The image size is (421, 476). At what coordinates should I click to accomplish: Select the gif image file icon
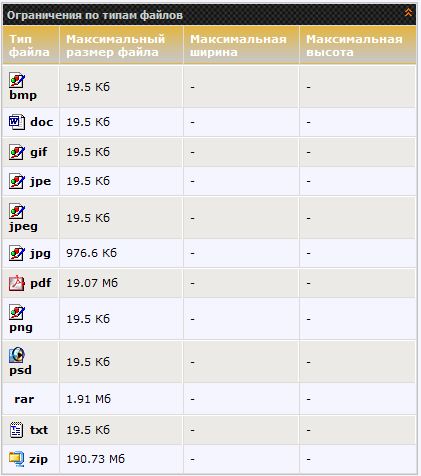(x=17, y=152)
